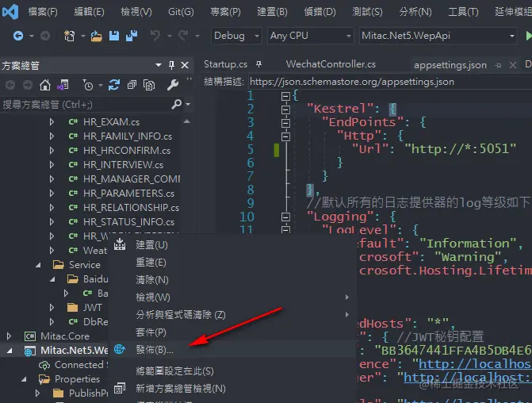Click the Solution Explorer forward arrow icon
Viewport: 532px width, 403px height.
click(x=28, y=85)
